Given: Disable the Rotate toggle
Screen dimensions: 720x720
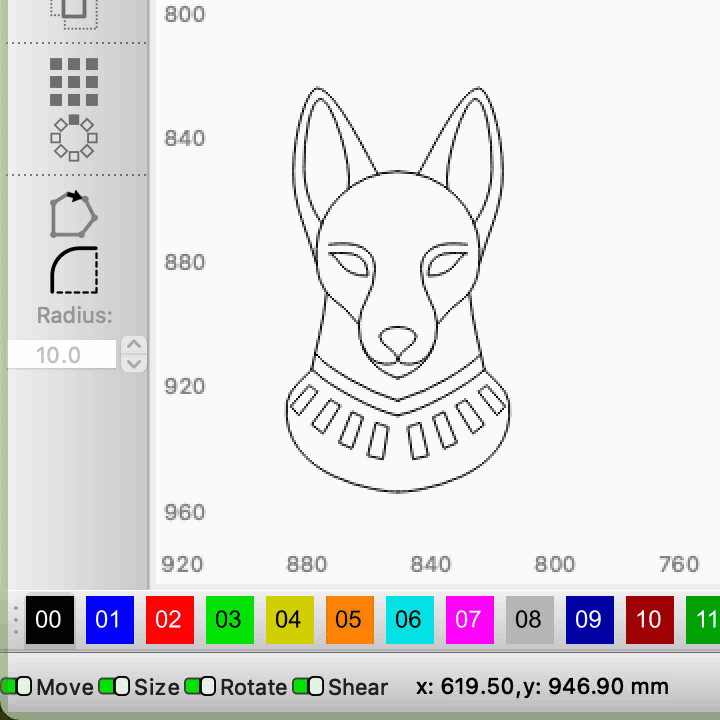Looking at the screenshot, I should click(x=200, y=687).
